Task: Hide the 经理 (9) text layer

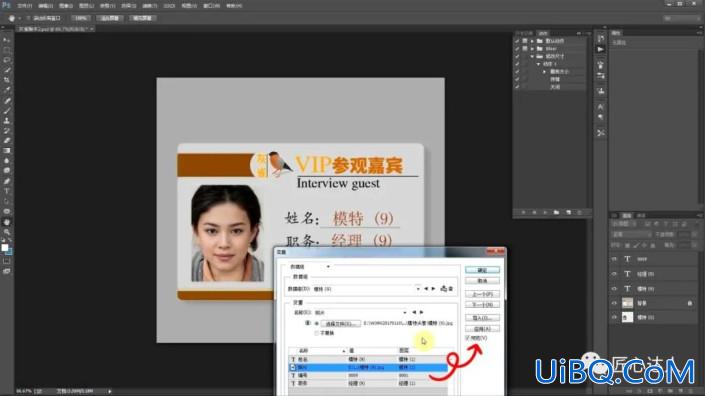Action: 614,274
